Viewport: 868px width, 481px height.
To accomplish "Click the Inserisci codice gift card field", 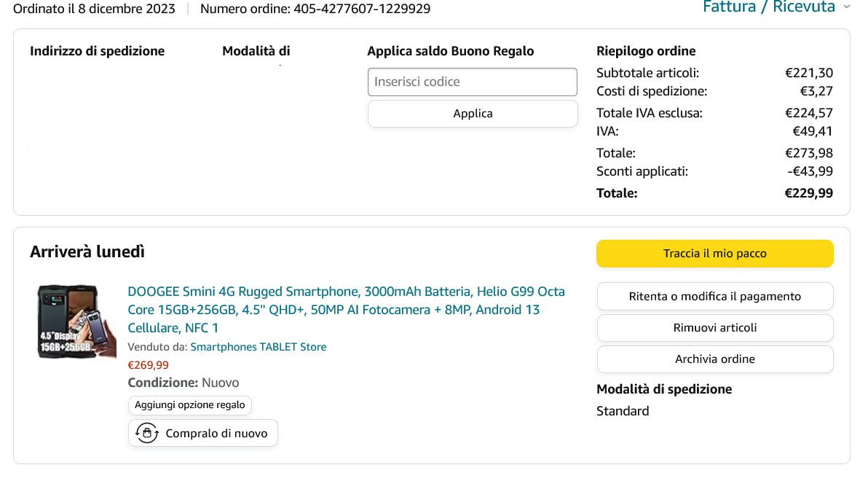I will coord(472,82).
